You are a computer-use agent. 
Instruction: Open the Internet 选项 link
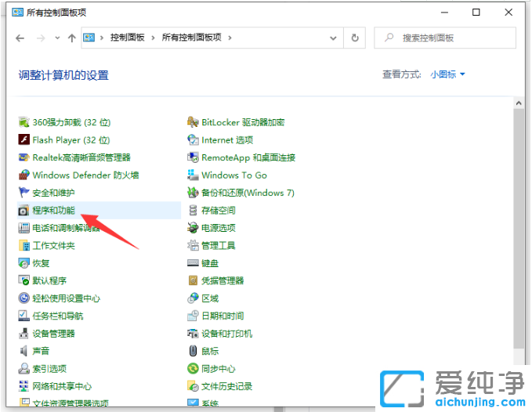(227, 140)
